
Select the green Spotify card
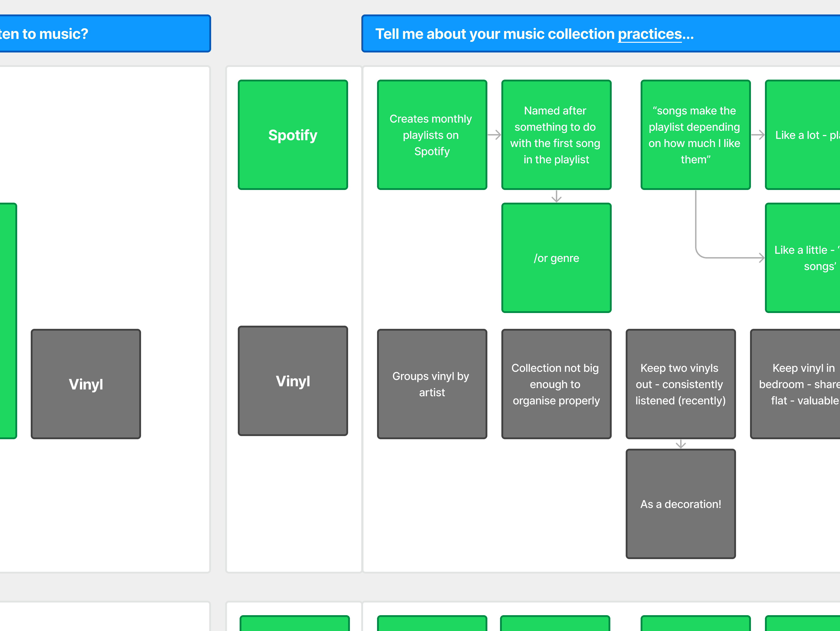click(x=293, y=135)
